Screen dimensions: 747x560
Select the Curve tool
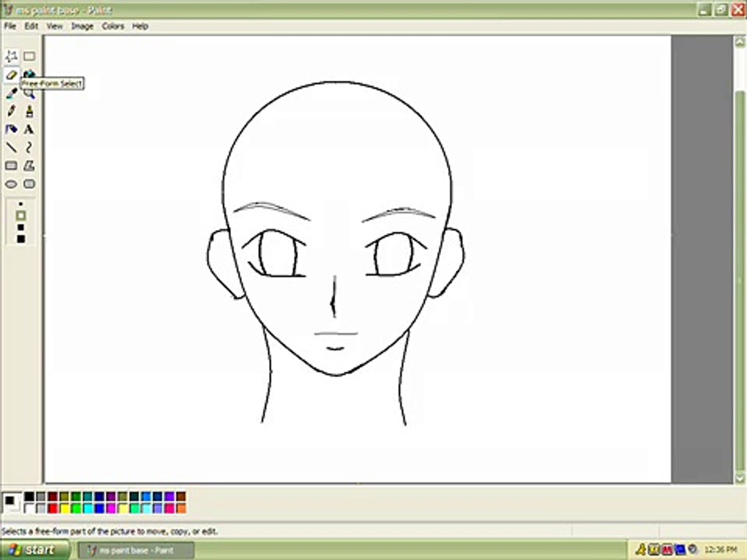click(29, 147)
